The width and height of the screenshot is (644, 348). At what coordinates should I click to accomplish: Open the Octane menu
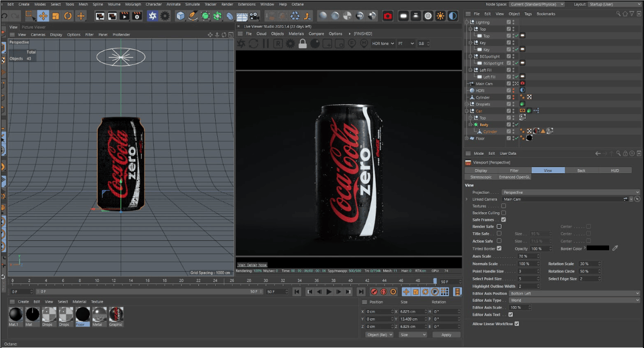[297, 4]
